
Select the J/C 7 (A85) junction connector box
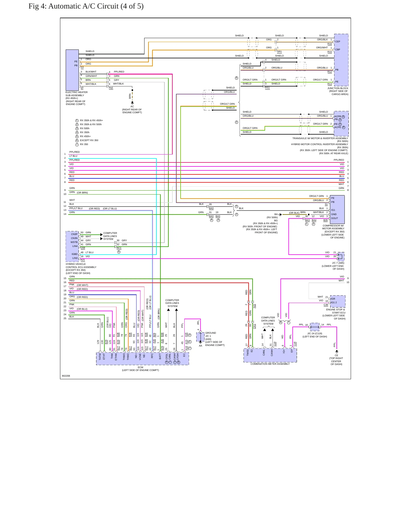point(341,257)
